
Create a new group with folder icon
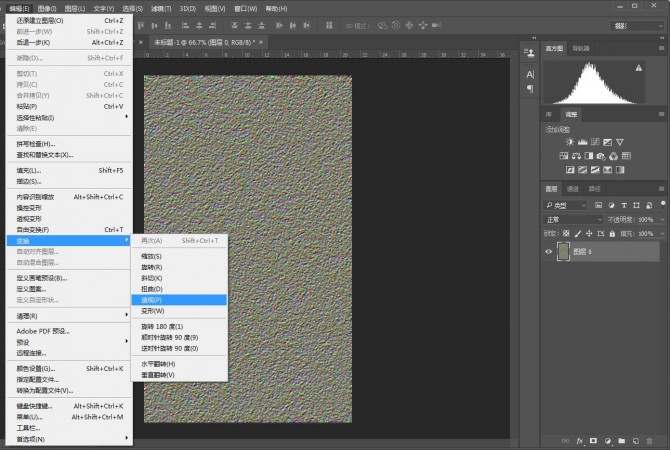click(620, 440)
